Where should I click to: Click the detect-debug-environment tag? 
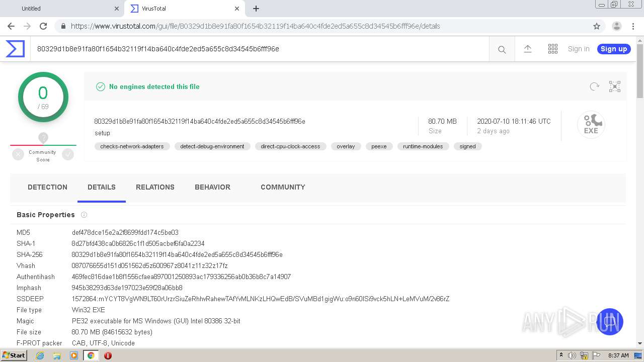click(212, 146)
